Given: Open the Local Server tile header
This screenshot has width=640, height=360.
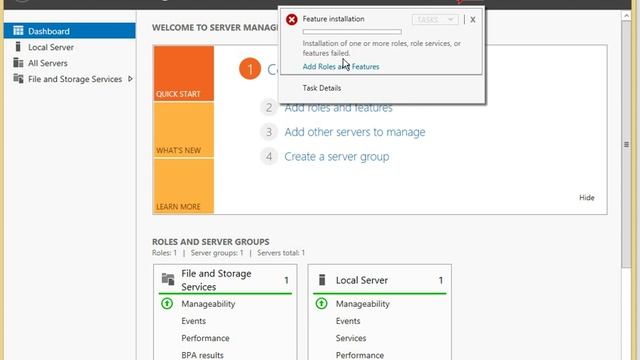Looking at the screenshot, I should 380,280.
